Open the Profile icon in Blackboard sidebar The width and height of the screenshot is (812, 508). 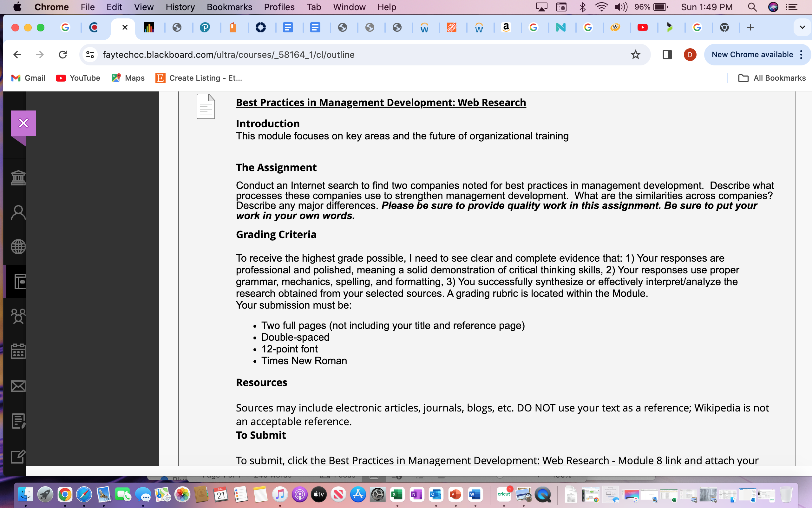(18, 213)
